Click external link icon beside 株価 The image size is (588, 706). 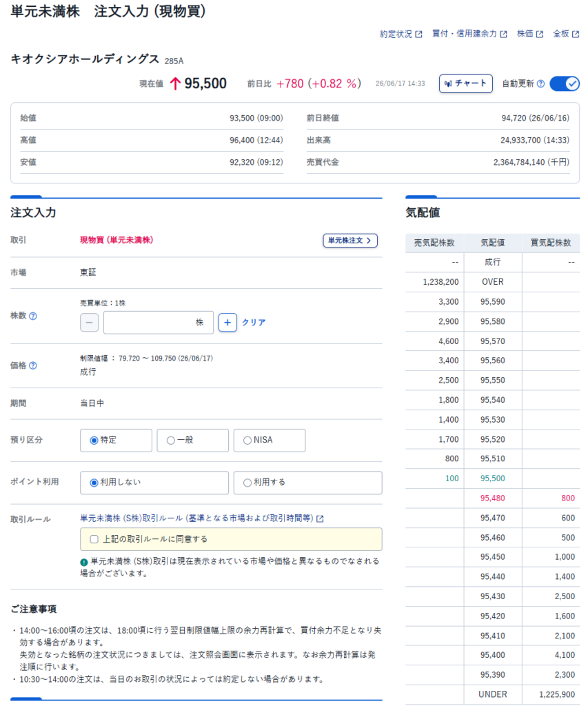(539, 34)
